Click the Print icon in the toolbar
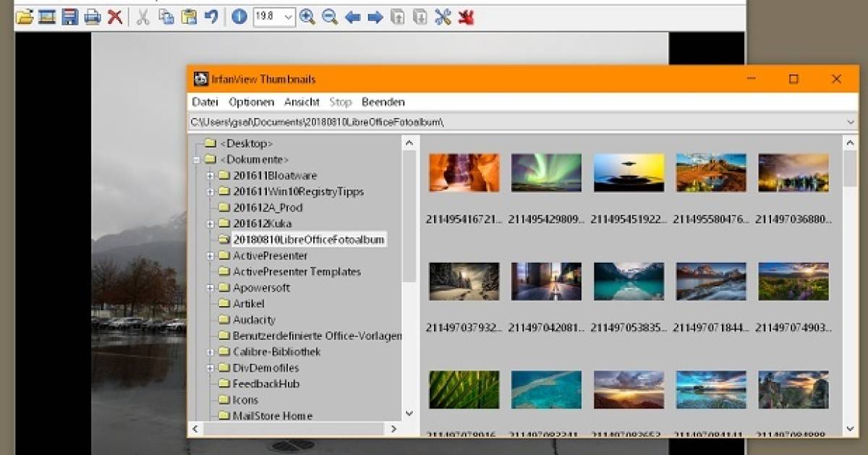 [92, 17]
